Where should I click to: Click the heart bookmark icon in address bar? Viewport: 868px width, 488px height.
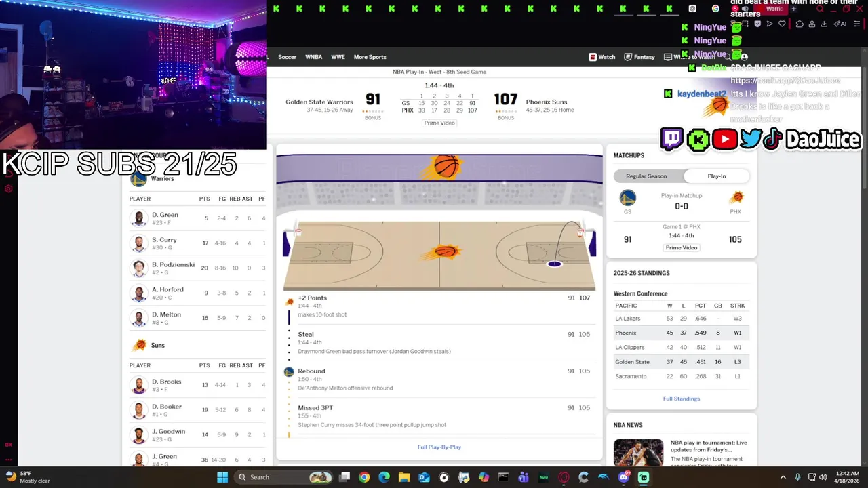pos(782,24)
